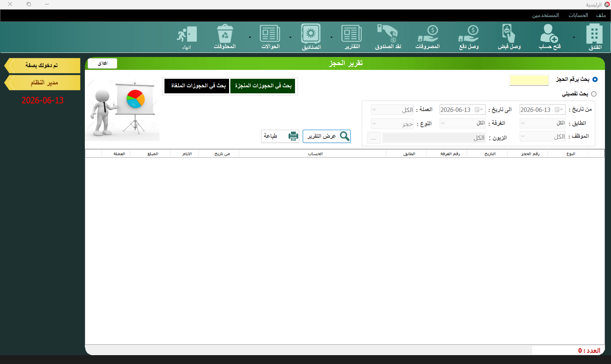Open وصل دفع payment voucher icon
Screen dimensions: 611x364
[469, 37]
